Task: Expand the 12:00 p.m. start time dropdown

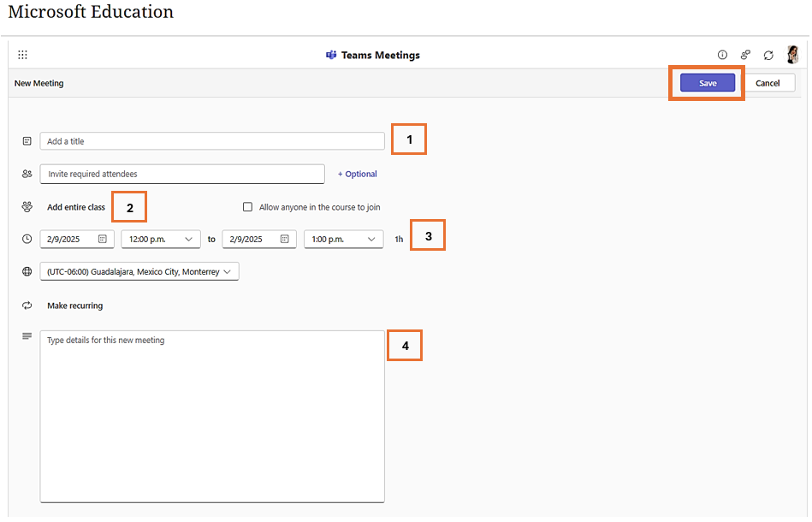Action: [x=161, y=239]
